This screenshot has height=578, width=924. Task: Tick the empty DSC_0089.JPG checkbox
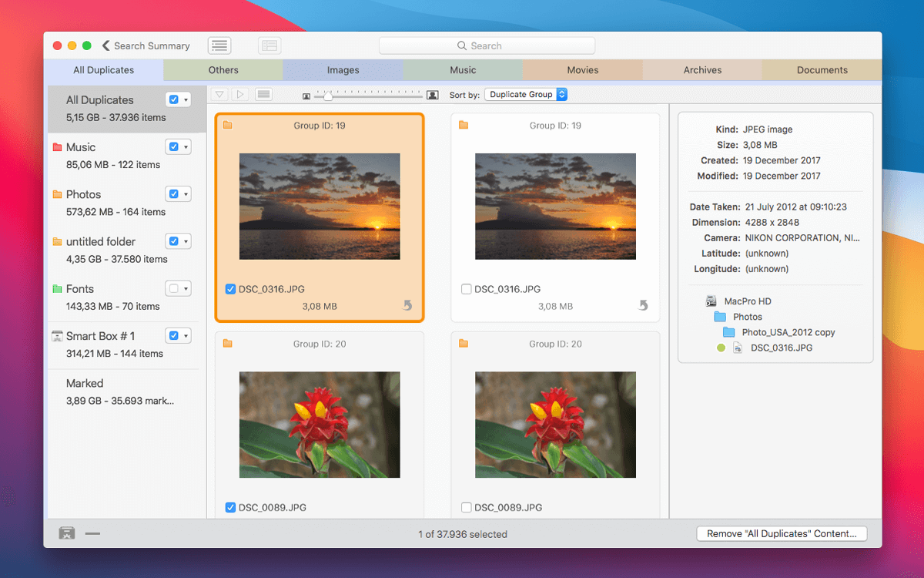pyautogui.click(x=466, y=507)
